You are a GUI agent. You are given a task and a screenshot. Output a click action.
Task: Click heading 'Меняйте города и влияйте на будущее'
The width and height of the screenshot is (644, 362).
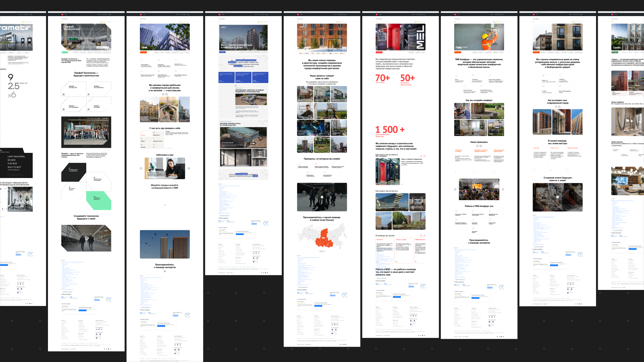click(x=165, y=186)
